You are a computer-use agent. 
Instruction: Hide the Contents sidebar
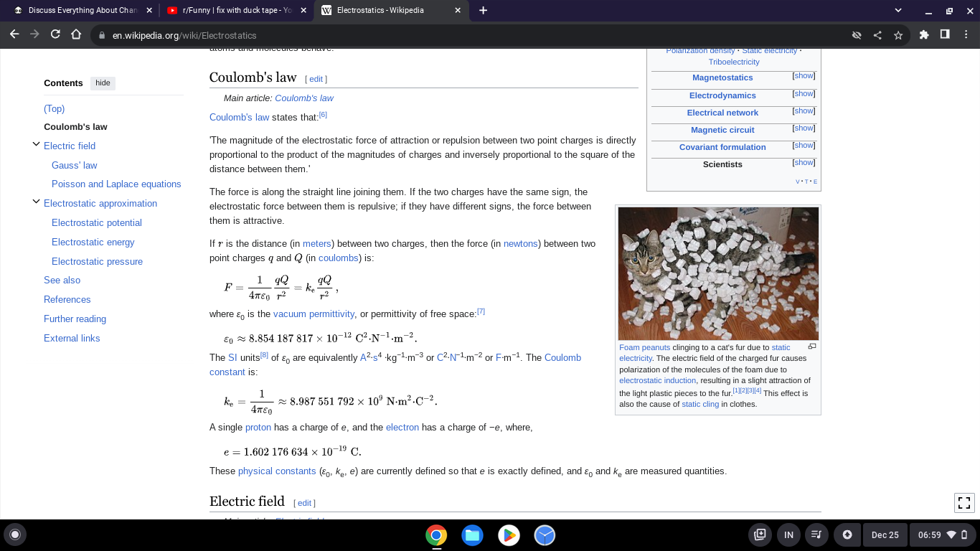click(x=103, y=83)
